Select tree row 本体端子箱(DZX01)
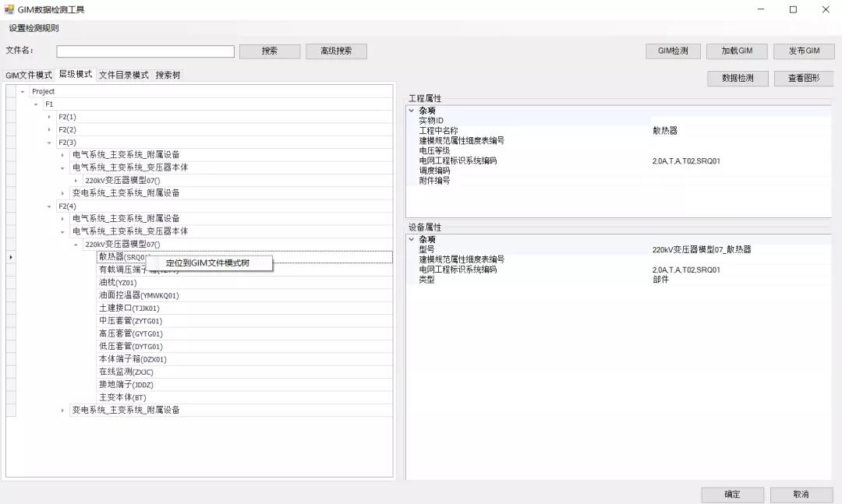 pos(244,359)
